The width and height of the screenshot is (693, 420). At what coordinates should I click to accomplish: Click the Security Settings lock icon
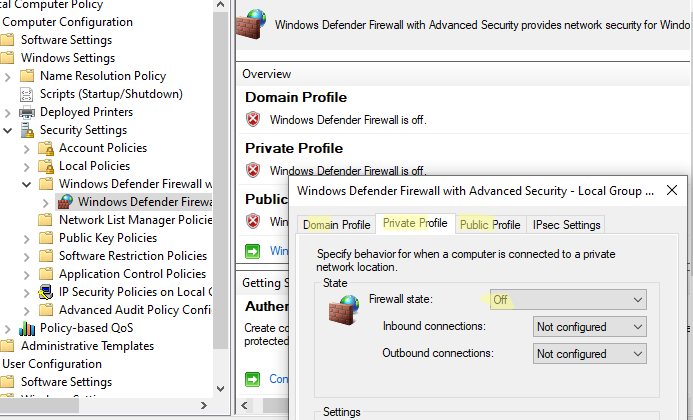(x=27, y=130)
